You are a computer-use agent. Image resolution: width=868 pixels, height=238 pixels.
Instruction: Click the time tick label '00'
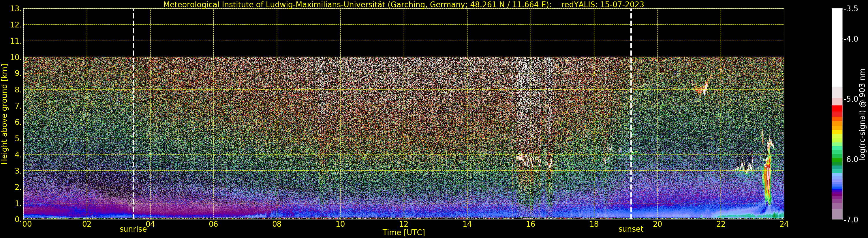(x=27, y=224)
